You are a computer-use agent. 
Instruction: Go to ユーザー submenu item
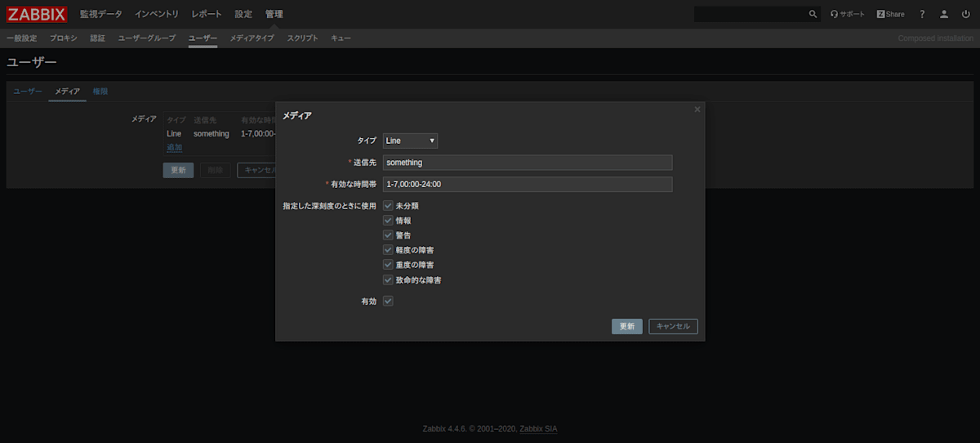[203, 38]
